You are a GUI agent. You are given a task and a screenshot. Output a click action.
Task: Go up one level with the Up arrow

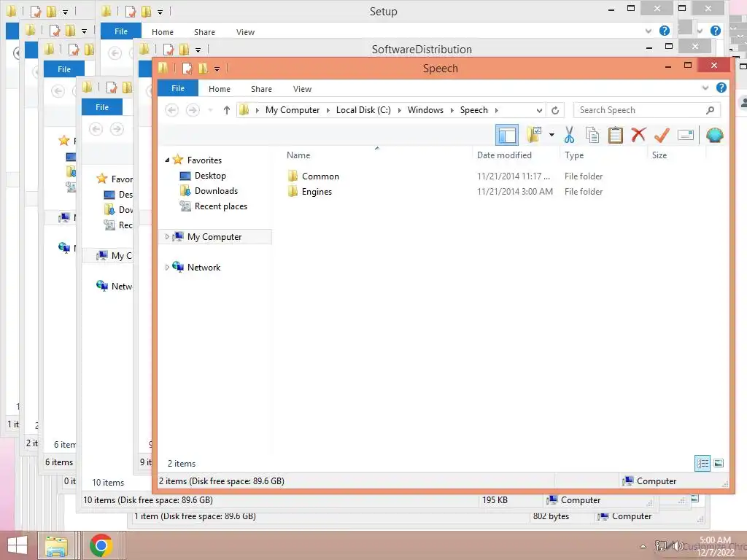click(x=227, y=111)
